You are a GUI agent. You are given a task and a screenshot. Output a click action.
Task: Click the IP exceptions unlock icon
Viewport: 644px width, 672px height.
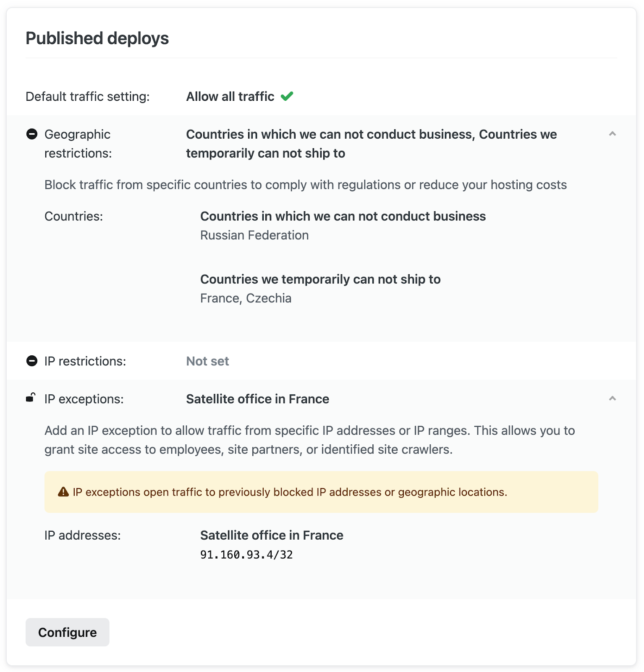(31, 398)
